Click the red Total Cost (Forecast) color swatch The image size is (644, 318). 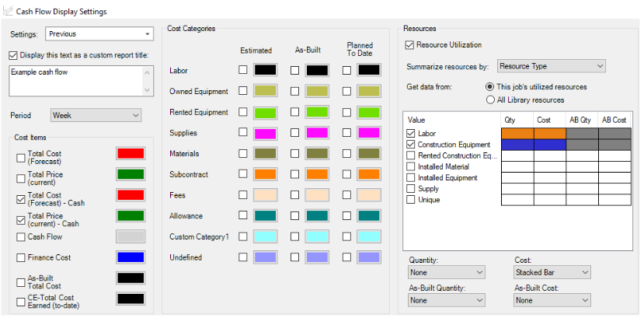[130, 153]
